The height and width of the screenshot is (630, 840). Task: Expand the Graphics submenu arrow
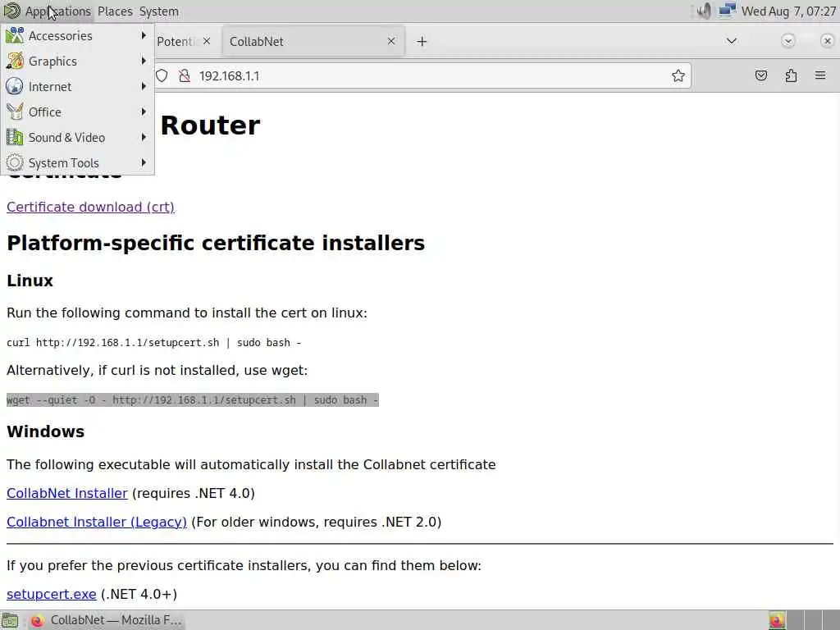[x=144, y=61]
